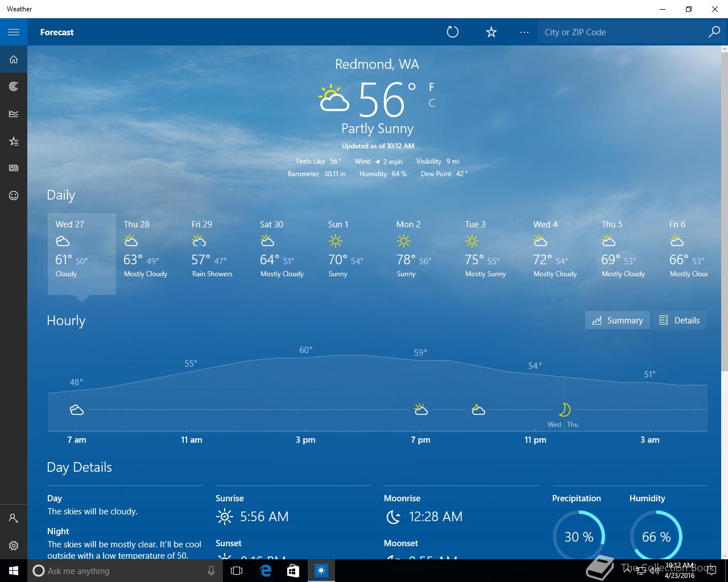Switch temperature units to Fahrenheit
728x582 pixels.
(432, 87)
